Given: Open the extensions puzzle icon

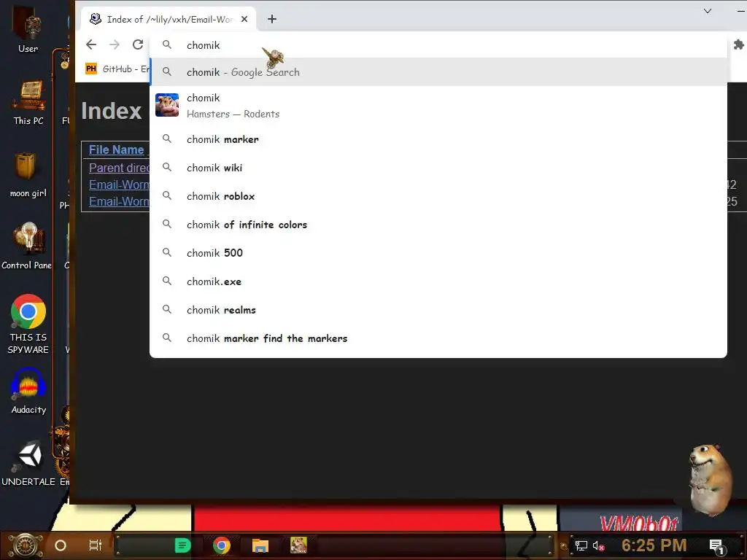Looking at the screenshot, I should pos(738,44).
